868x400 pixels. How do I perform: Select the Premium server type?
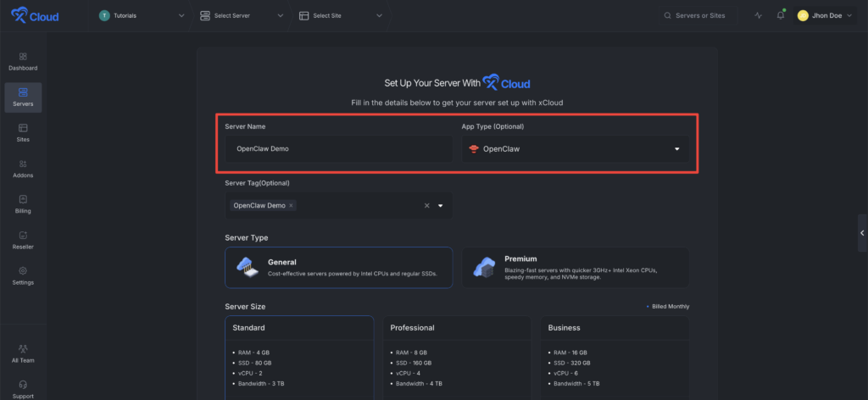(x=575, y=267)
